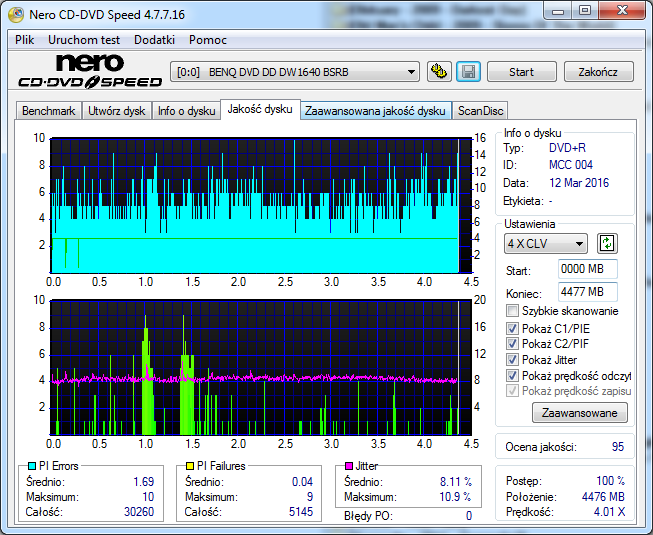Switch to the Info o dysku tab
This screenshot has height=535, width=653.
pos(186,111)
